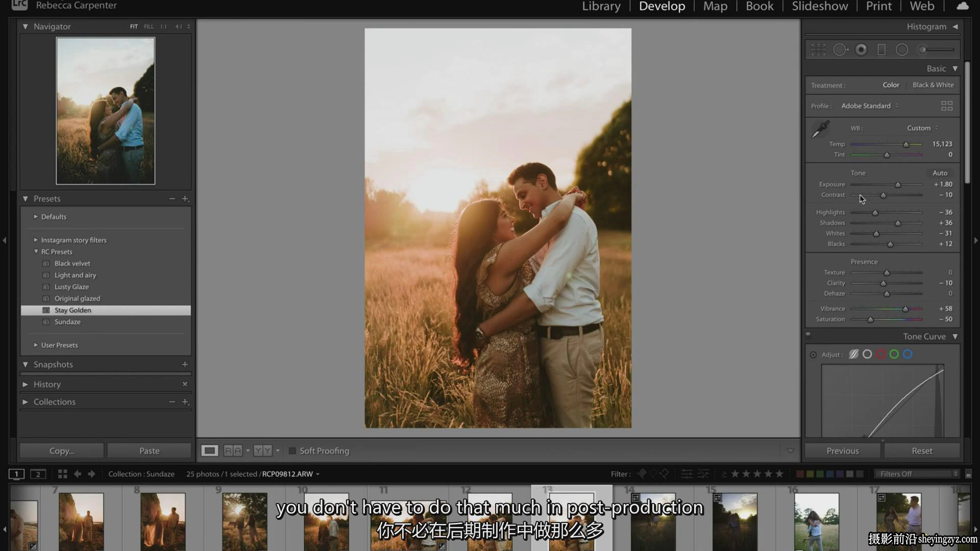Open the Profile Browser grid icon
The height and width of the screenshot is (551, 980).
click(x=947, y=106)
